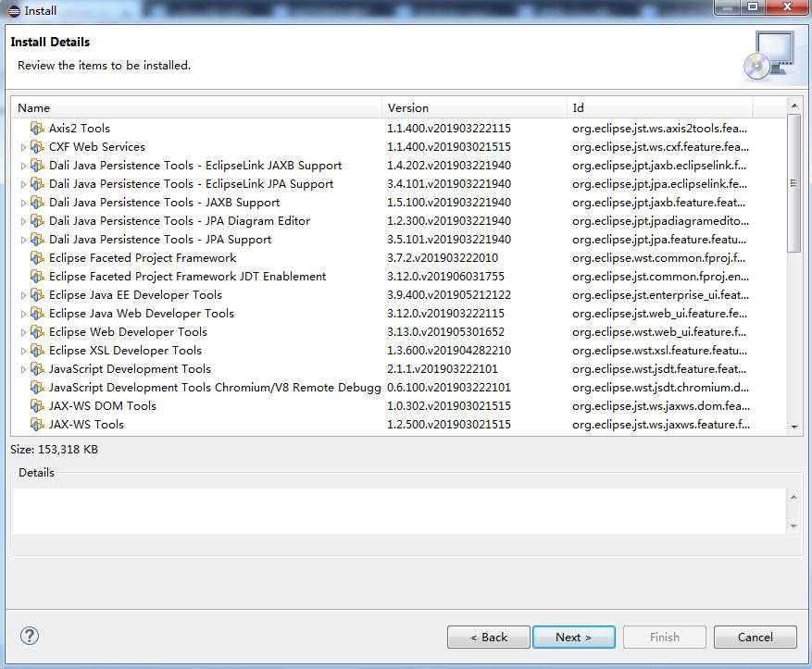Screen dimensions: 812x669
Task: Click icon for Dali JPA Support row
Action: click(37, 239)
